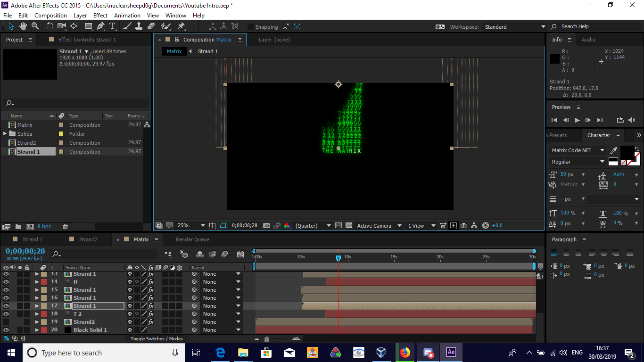Show the Strand2 layer 19 visibility
This screenshot has width=644, height=362.
[x=6, y=322]
